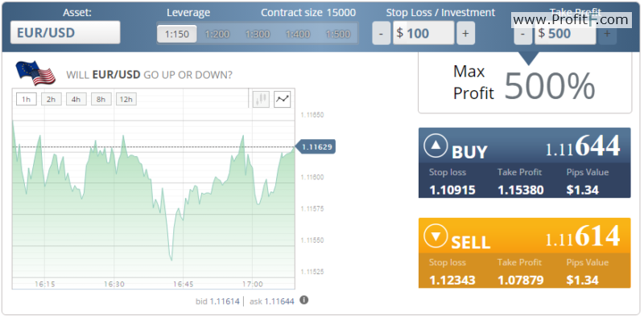
Task: Choose the 1h chart timeframe
Action: click(x=27, y=100)
